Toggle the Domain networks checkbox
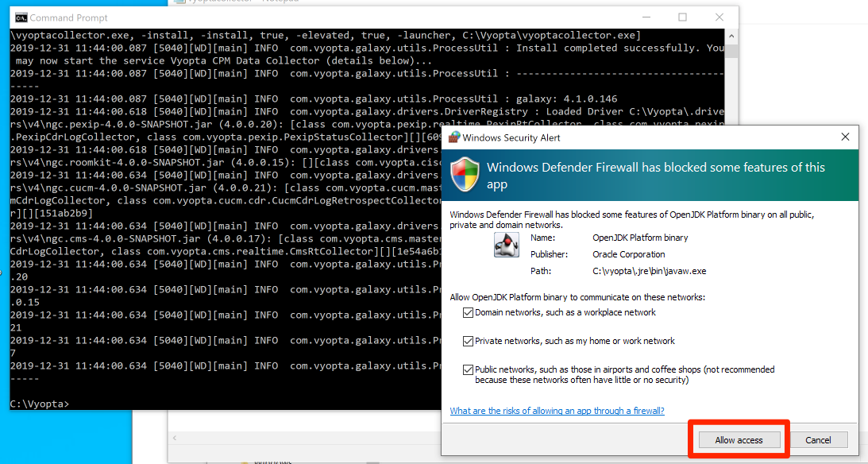Image resolution: width=868 pixels, height=464 pixels. [468, 313]
